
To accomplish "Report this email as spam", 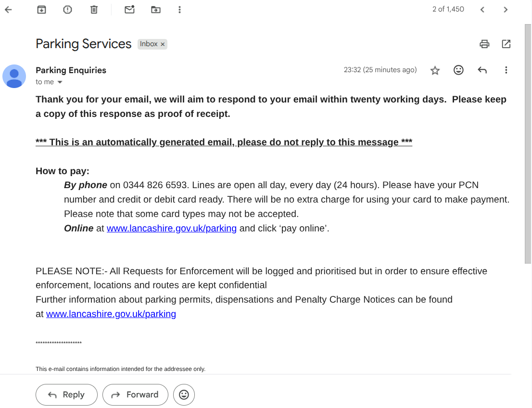I will 67,10.
